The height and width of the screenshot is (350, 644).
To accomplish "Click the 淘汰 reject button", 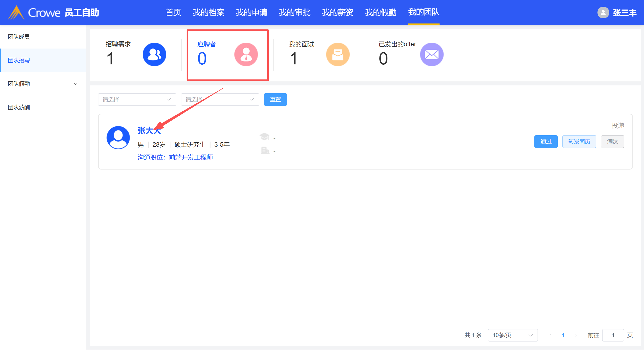I will coord(612,142).
